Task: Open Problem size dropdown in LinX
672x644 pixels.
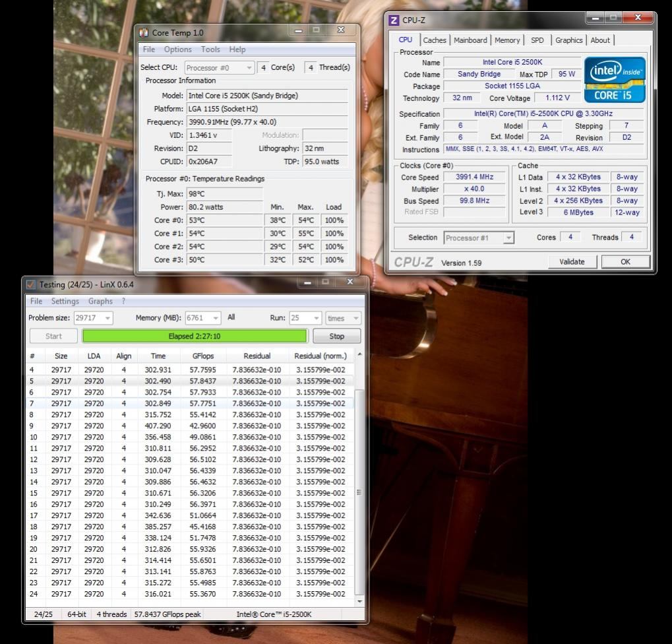Action: pyautogui.click(x=93, y=318)
